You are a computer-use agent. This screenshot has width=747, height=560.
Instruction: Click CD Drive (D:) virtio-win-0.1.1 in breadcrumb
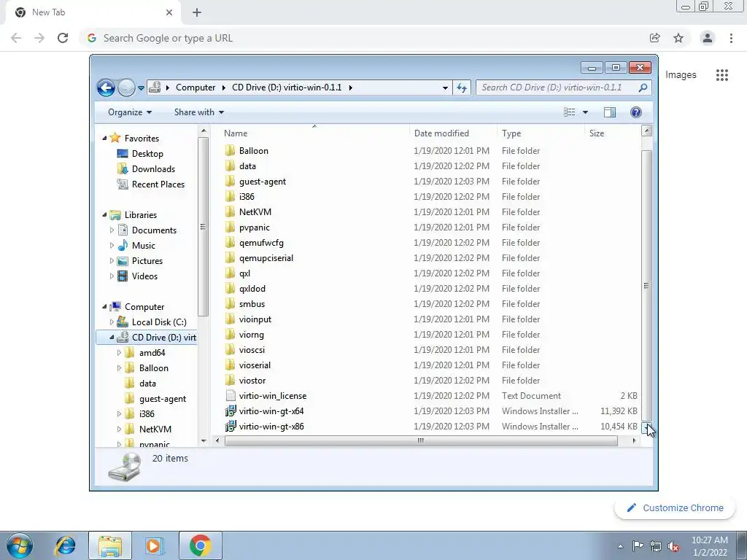[x=287, y=87]
